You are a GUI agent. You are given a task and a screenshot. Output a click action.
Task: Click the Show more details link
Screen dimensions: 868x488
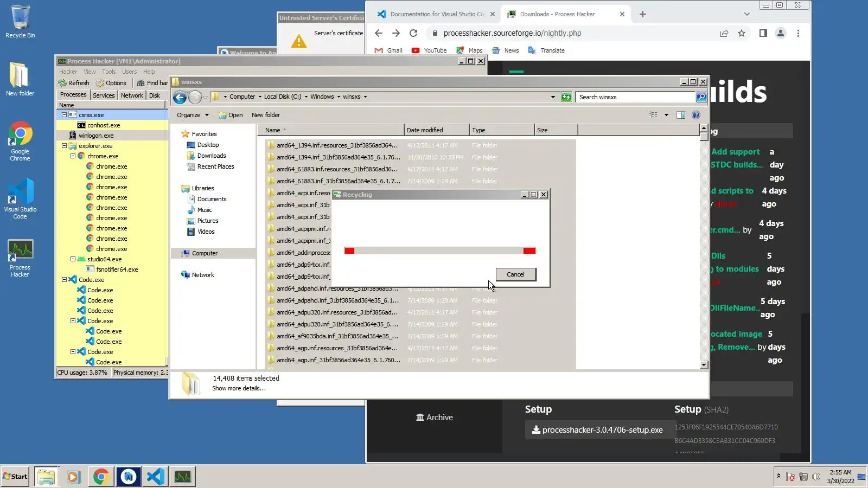pos(239,388)
